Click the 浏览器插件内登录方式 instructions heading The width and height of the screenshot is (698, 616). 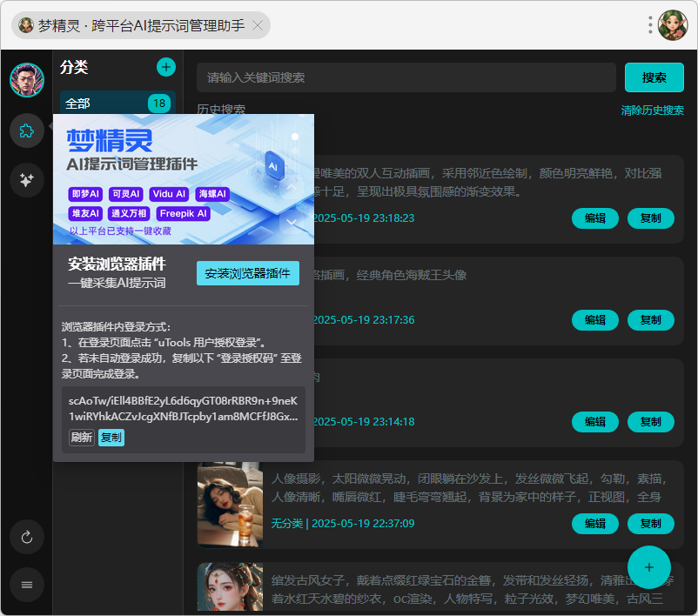click(x=116, y=327)
